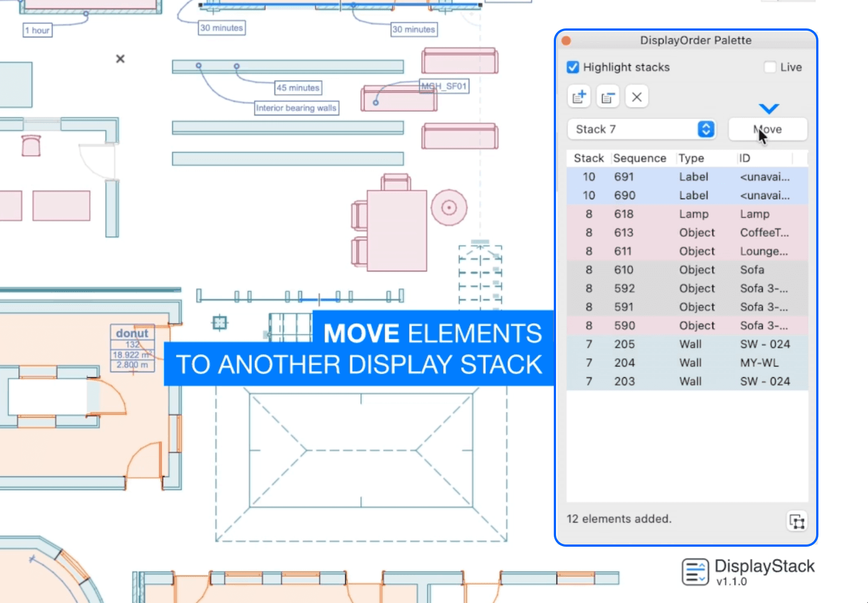Click the 'Interior bearing walls' label
Viewport: 868px width, 603px height.
(x=296, y=108)
